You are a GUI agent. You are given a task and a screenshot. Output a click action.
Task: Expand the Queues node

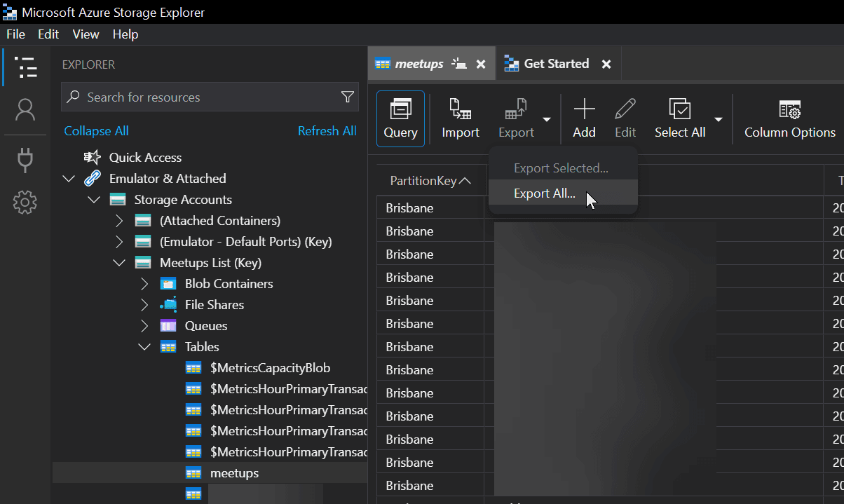[x=144, y=326]
